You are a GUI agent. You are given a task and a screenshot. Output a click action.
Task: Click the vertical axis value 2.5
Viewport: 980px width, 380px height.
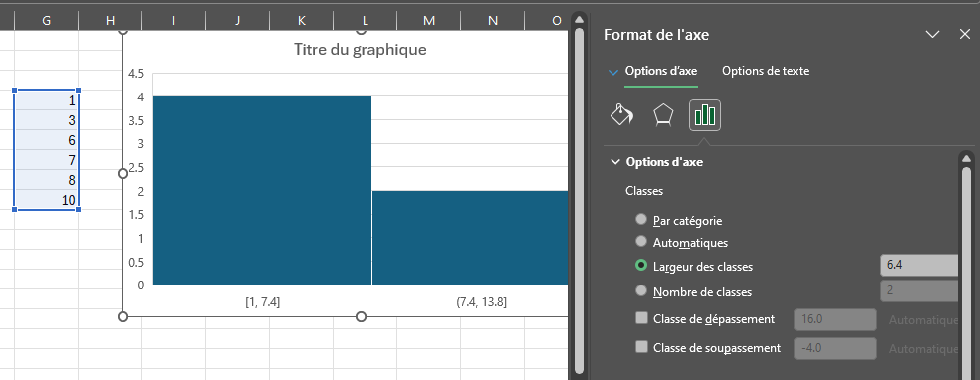tap(136, 168)
